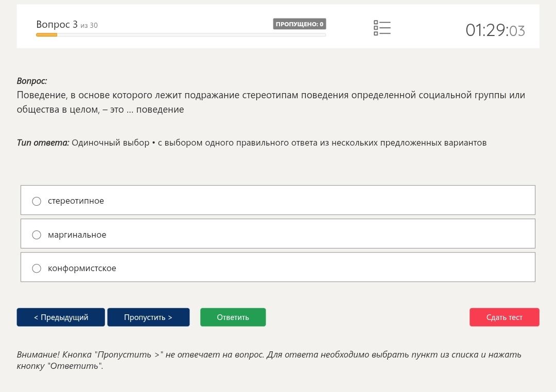Select the 'маргинальное' radio button
The width and height of the screenshot is (556, 392).
click(x=37, y=235)
